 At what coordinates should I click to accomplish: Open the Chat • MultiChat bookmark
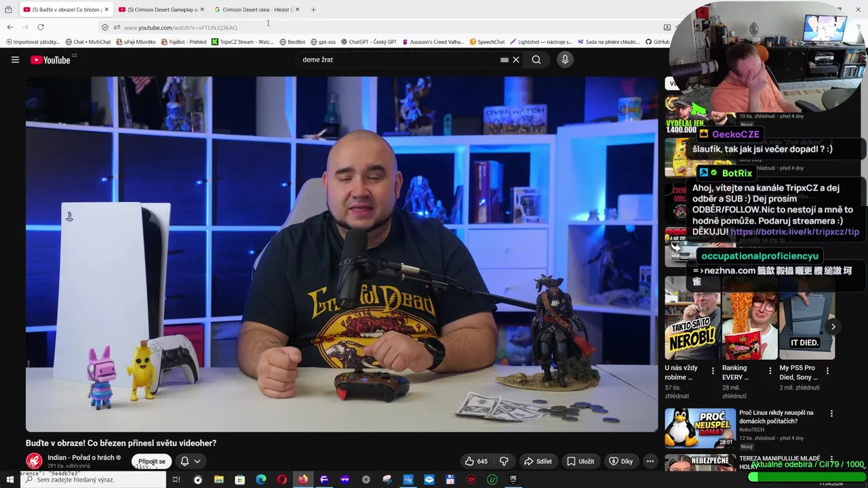[x=87, y=42]
